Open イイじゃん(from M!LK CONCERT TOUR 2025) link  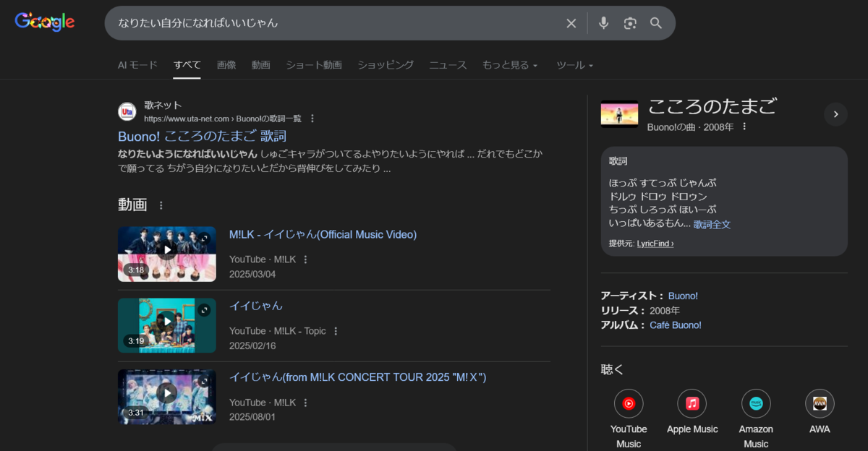358,378
